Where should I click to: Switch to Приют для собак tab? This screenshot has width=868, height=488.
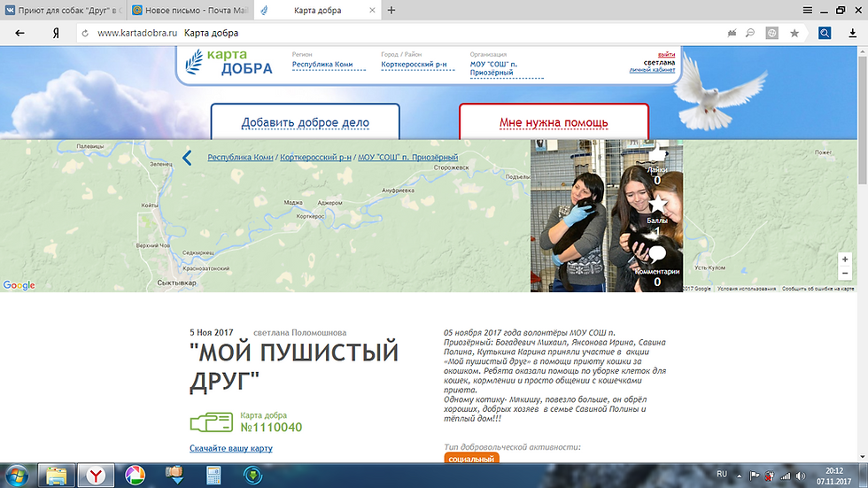[x=64, y=10]
